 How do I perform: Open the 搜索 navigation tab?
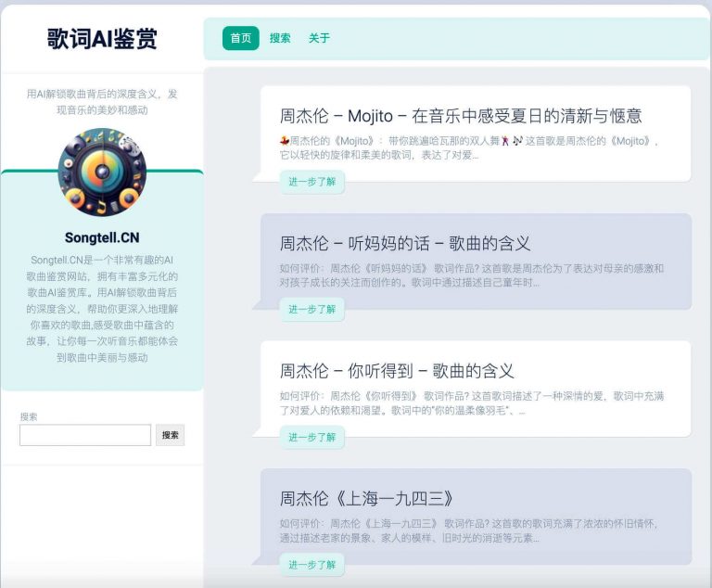(280, 38)
